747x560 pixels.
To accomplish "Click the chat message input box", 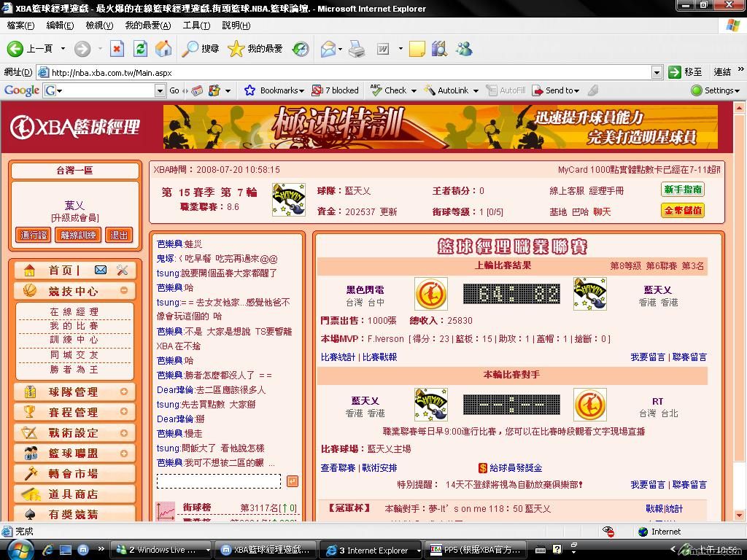I will point(219,481).
